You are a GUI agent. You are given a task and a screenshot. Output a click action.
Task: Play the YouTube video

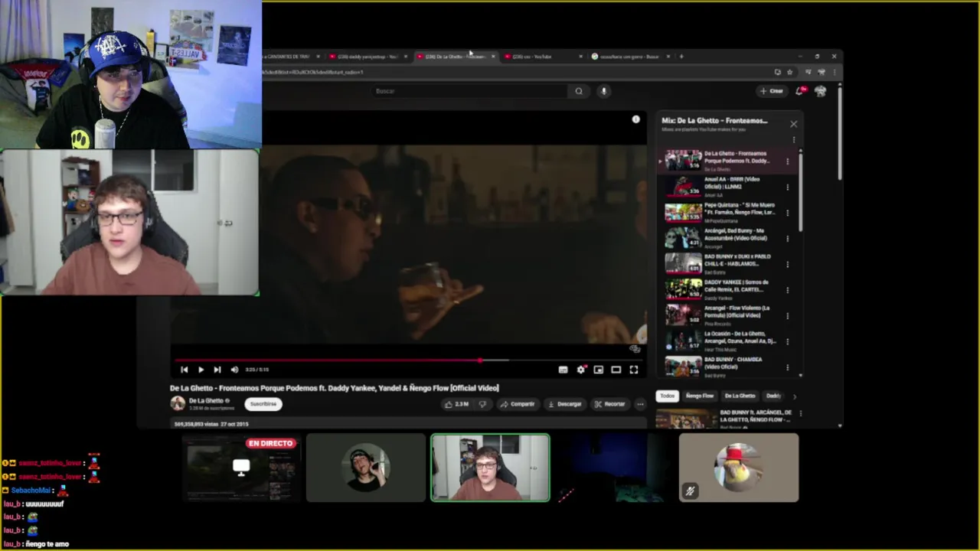click(201, 370)
